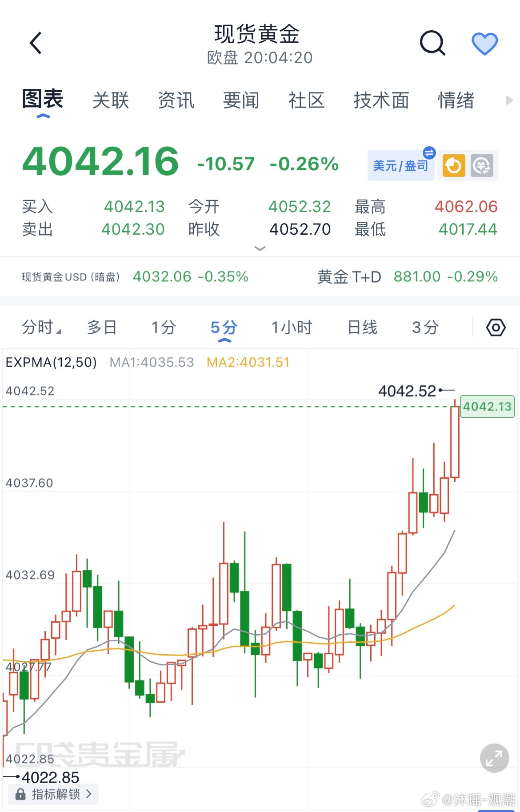This screenshot has height=812, width=520.
Task: Tap the MA1:4035.53 value
Action: click(152, 362)
